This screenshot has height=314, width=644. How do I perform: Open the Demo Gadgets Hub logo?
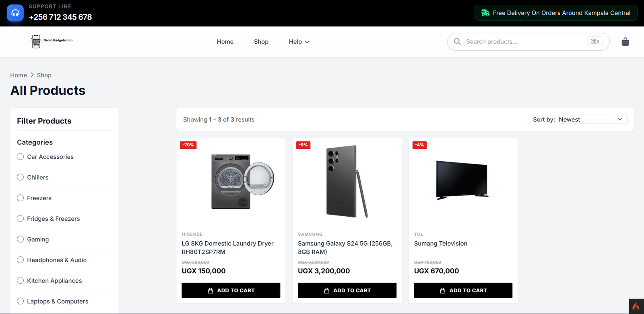point(52,41)
